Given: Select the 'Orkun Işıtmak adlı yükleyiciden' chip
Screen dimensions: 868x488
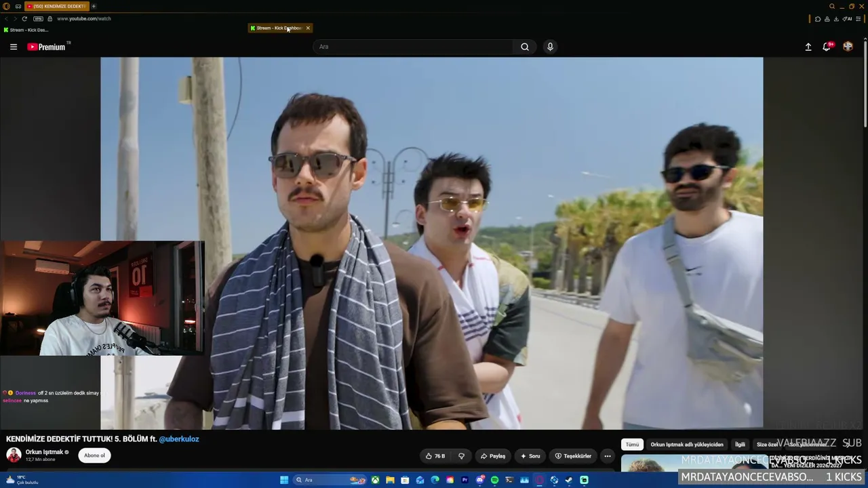Looking at the screenshot, I should (687, 445).
